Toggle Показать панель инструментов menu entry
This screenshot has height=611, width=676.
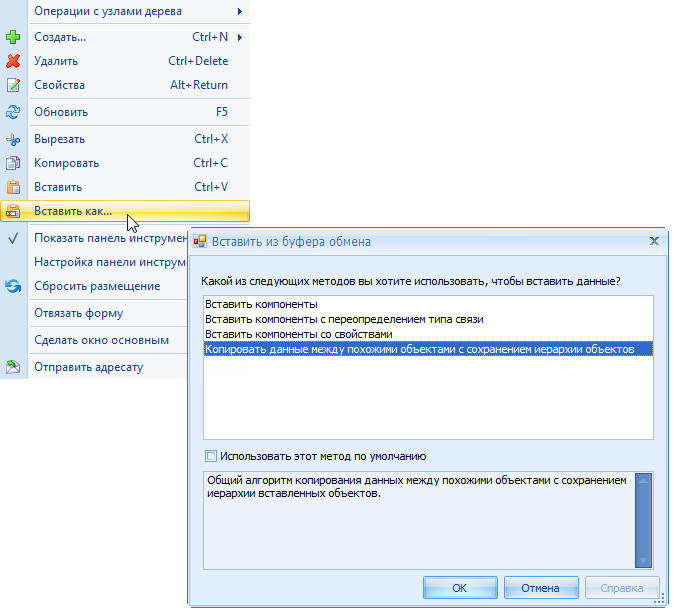pyautogui.click(x=94, y=238)
